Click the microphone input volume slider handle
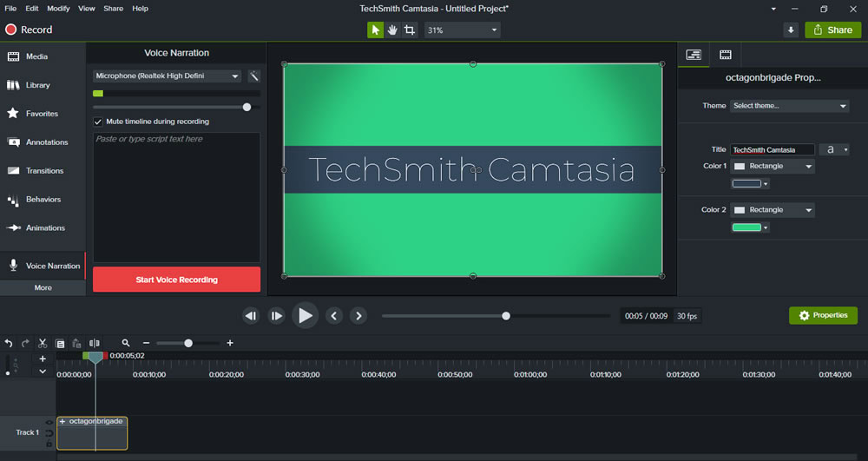 pos(247,108)
